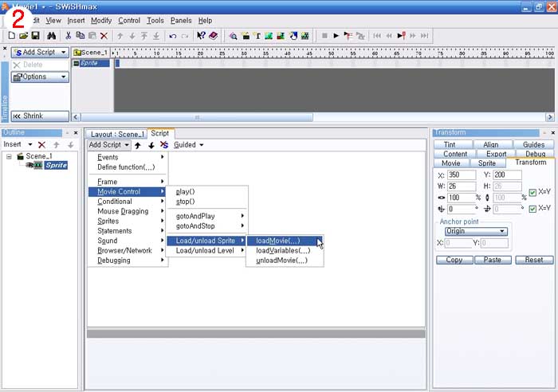Click the New file icon in the toolbar
The width and height of the screenshot is (558, 392).
click(x=12, y=36)
